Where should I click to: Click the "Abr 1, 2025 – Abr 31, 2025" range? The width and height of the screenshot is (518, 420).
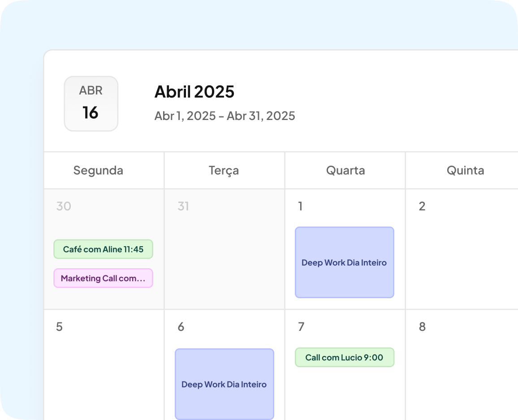click(x=224, y=116)
